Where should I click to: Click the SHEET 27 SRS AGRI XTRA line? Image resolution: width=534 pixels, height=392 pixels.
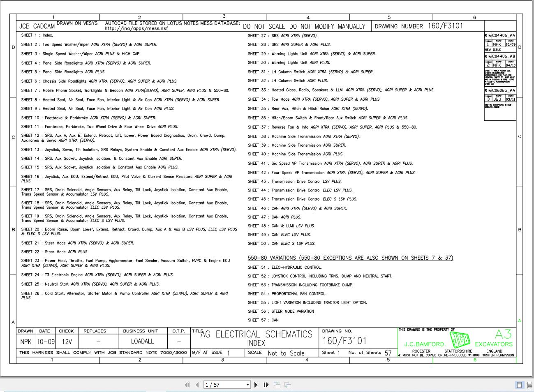pos(283,36)
